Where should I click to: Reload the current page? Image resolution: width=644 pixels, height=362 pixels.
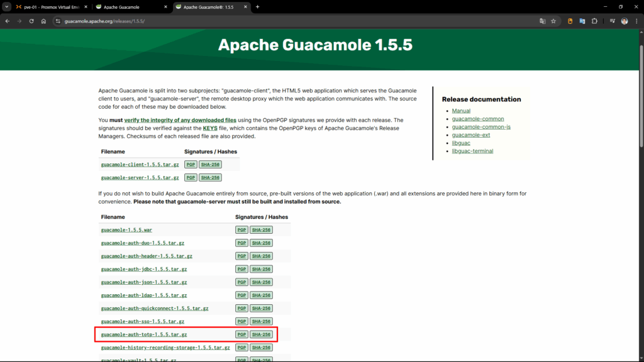pos(31,21)
